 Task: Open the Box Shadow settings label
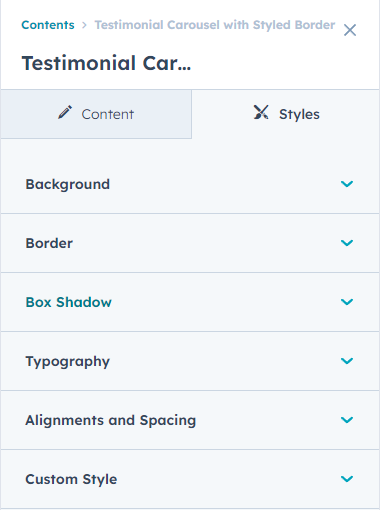pos(69,302)
